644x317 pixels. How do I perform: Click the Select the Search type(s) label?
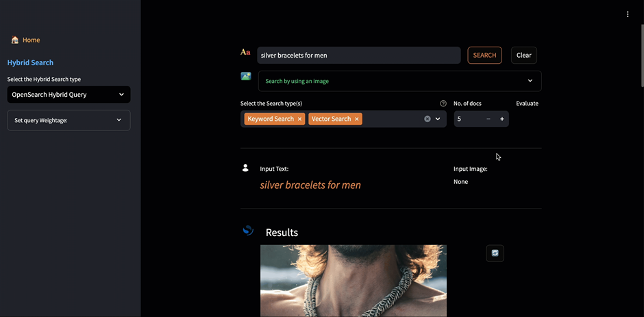tap(271, 104)
